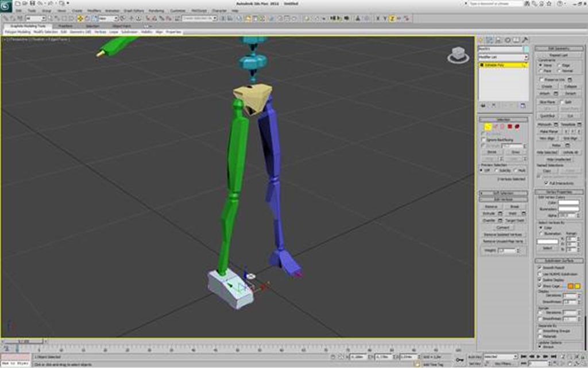Click the Target Weld button
Viewport: 588px width, 368px height.
point(516,220)
